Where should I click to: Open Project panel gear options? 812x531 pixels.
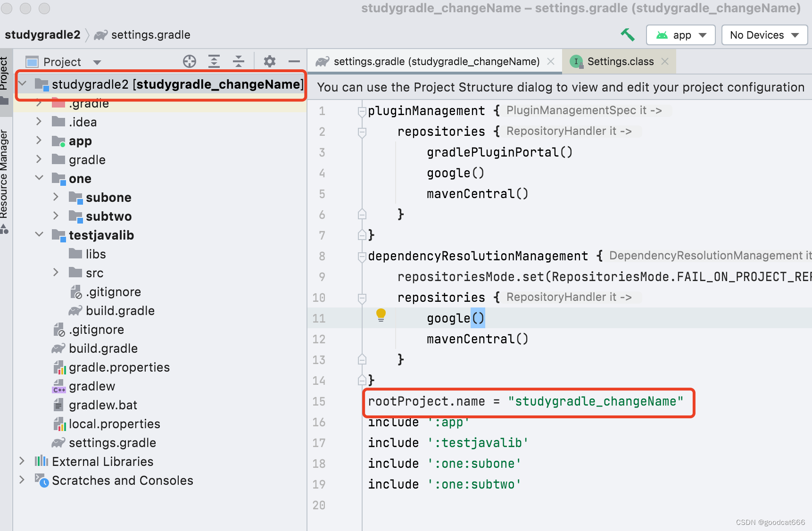click(x=270, y=61)
